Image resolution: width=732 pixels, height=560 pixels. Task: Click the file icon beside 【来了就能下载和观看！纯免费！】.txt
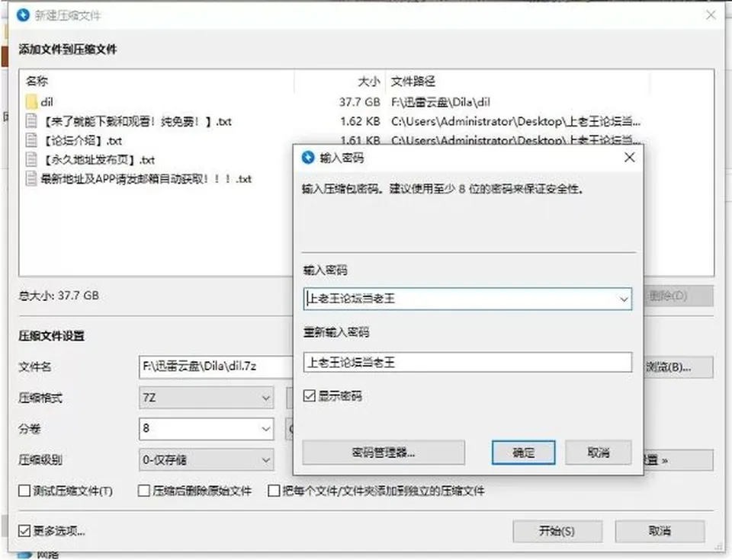click(x=31, y=121)
